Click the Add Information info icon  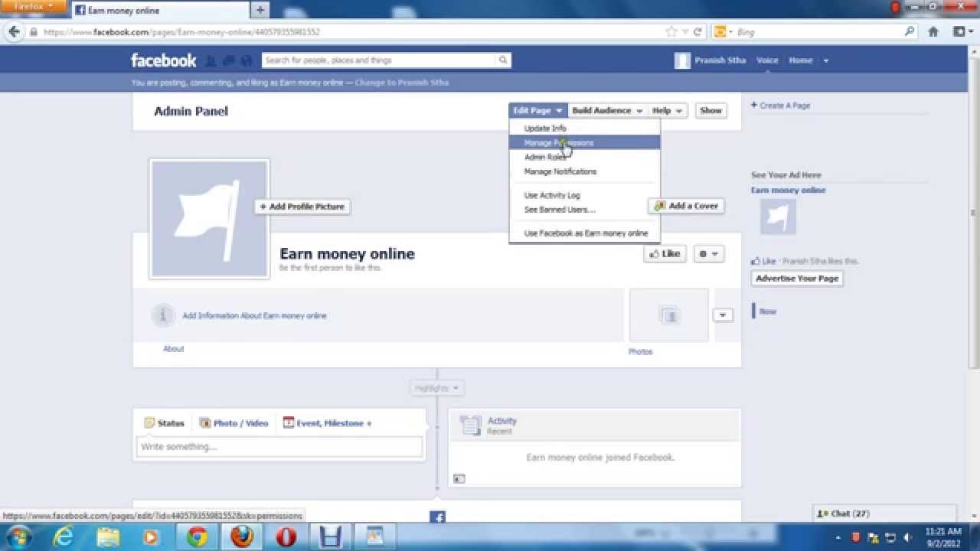pyautogui.click(x=162, y=315)
